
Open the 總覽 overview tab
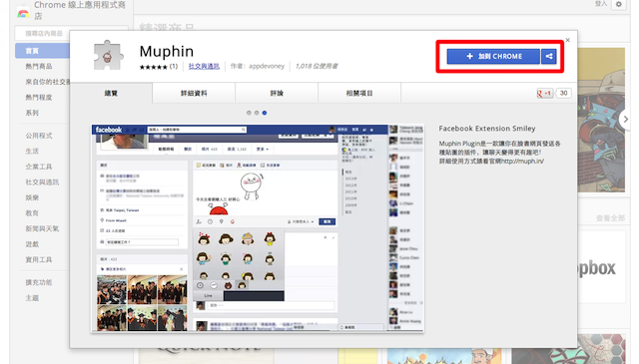click(111, 93)
